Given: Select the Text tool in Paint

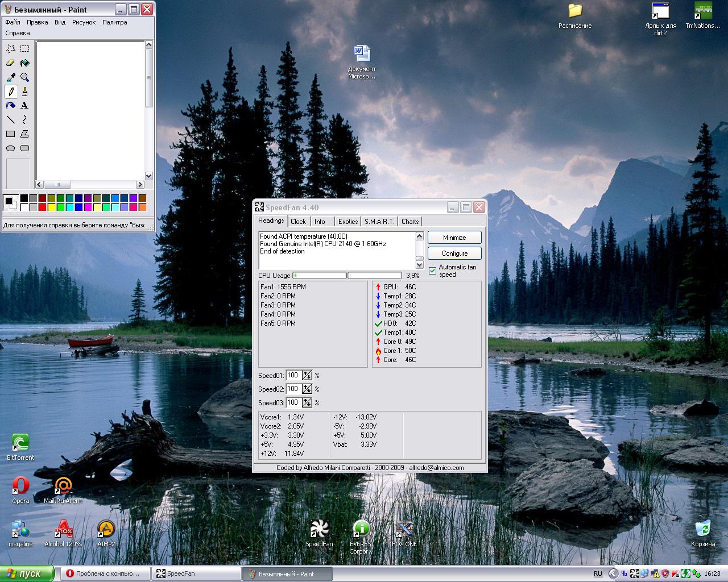Looking at the screenshot, I should click(x=24, y=106).
